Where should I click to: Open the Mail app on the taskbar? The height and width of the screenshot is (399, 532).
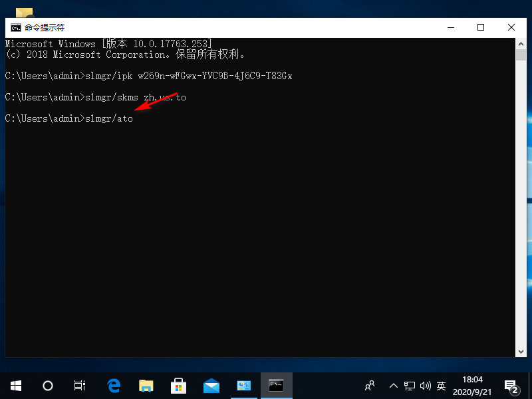point(211,386)
